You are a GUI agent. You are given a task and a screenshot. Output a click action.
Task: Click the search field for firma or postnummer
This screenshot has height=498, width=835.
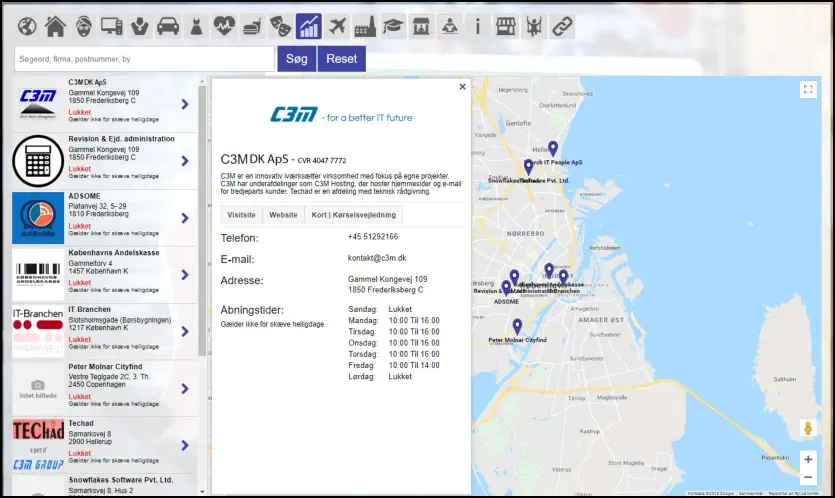click(x=144, y=59)
